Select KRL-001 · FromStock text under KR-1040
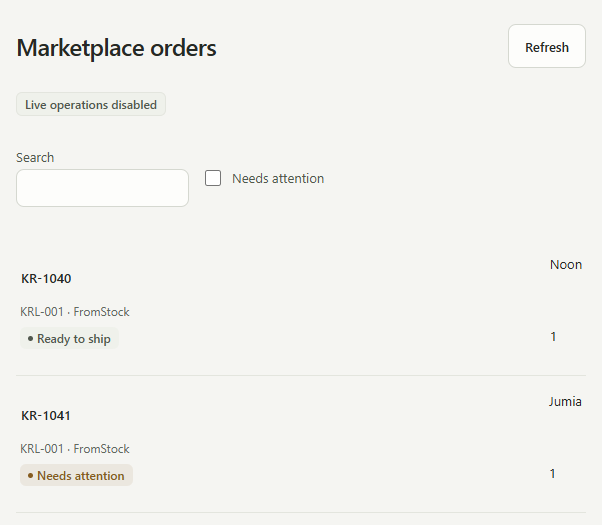Viewport: 602px width, 525px height. click(x=75, y=312)
